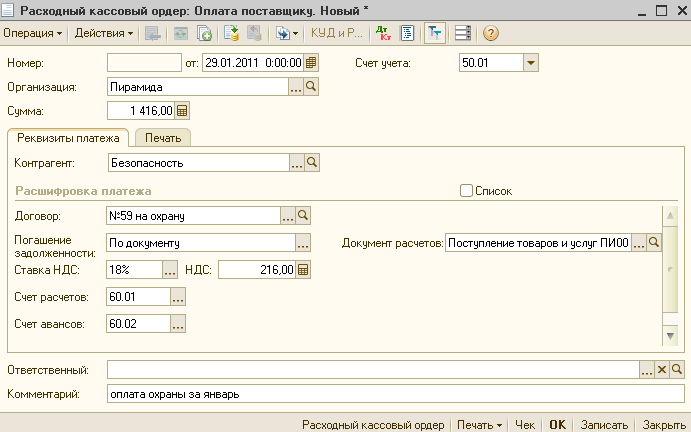Open Контрагент details via magnifier icon
This screenshot has width=691, height=432.
(x=311, y=162)
